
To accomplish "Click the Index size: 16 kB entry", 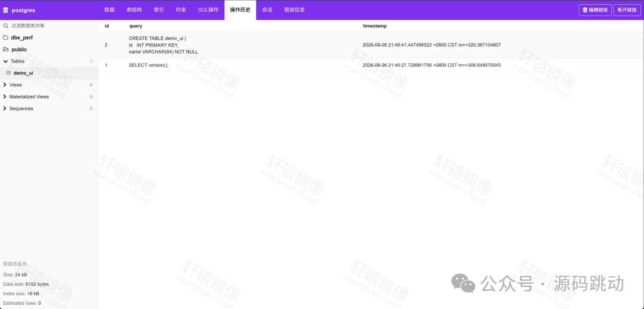I will [21, 294].
